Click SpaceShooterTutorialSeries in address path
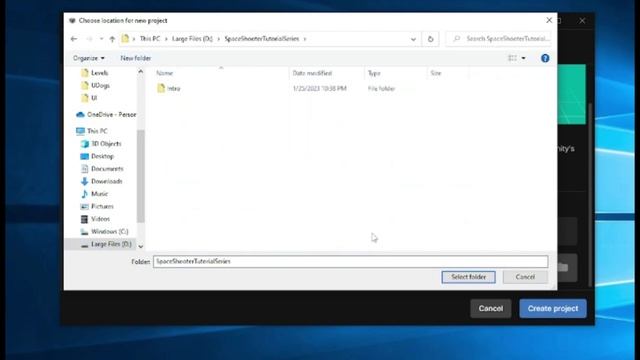The image size is (640, 360). point(262,39)
